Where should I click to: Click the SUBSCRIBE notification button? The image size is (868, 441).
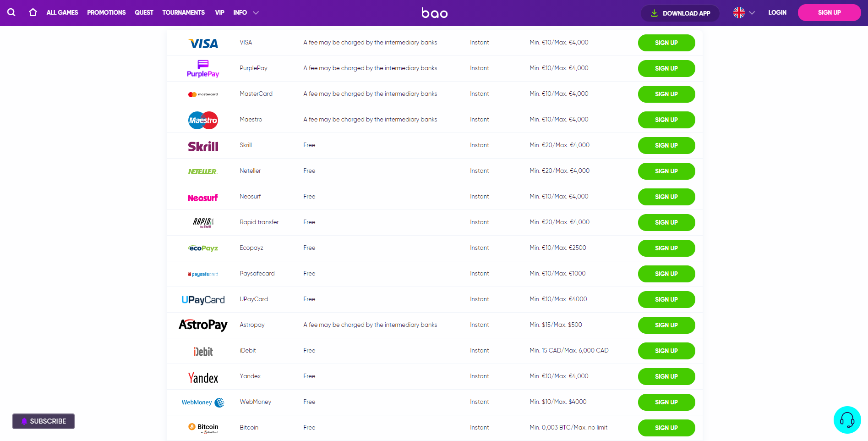pos(44,421)
